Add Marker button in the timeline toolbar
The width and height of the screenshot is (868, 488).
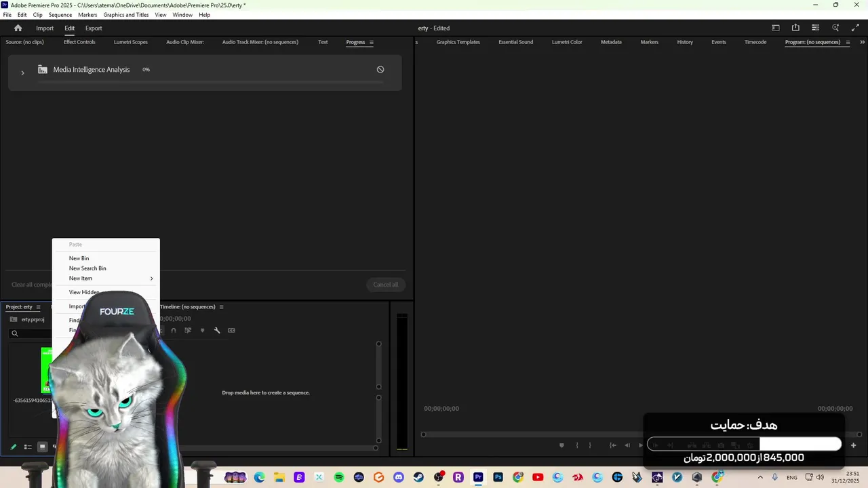[202, 330]
